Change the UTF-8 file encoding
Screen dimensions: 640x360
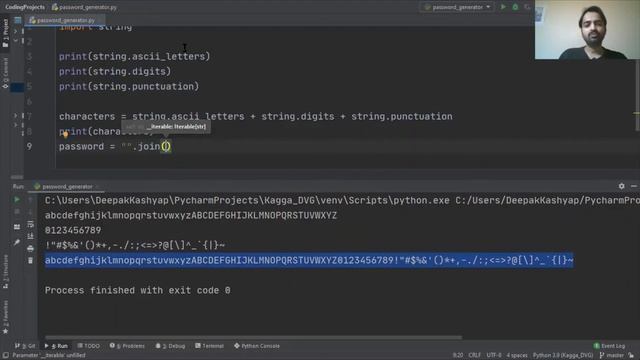pyautogui.click(x=494, y=355)
